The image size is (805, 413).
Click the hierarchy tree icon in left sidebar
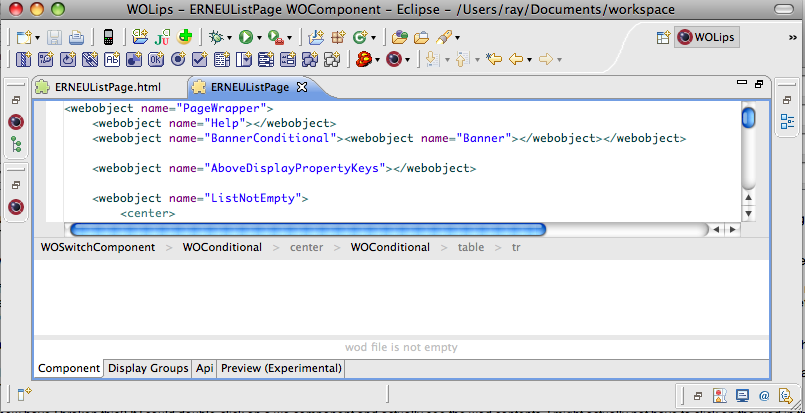[16, 144]
